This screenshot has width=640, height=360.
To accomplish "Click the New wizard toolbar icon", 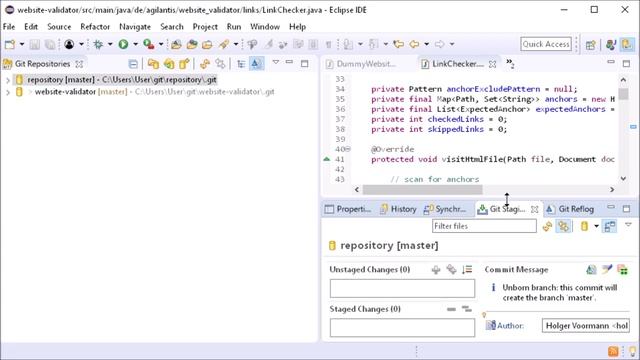I will coord(9,44).
